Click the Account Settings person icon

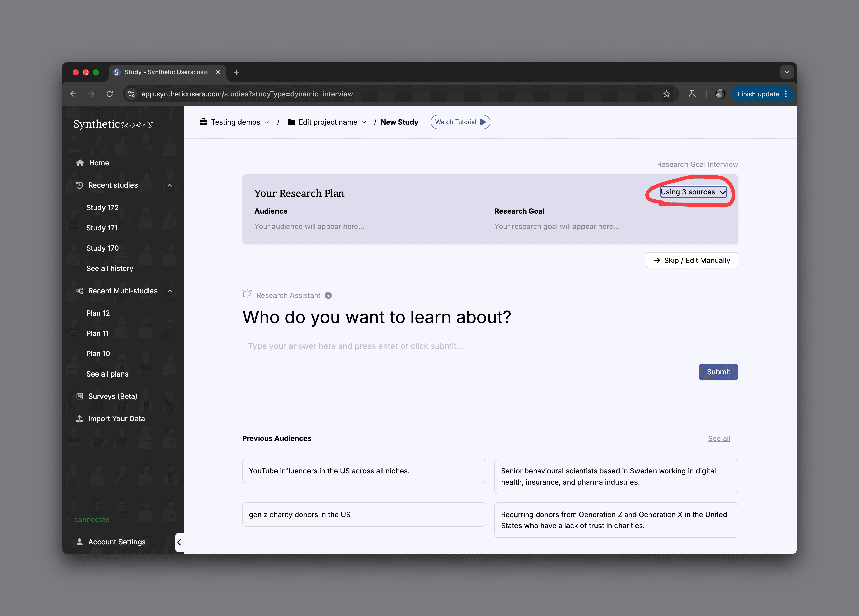coord(80,542)
